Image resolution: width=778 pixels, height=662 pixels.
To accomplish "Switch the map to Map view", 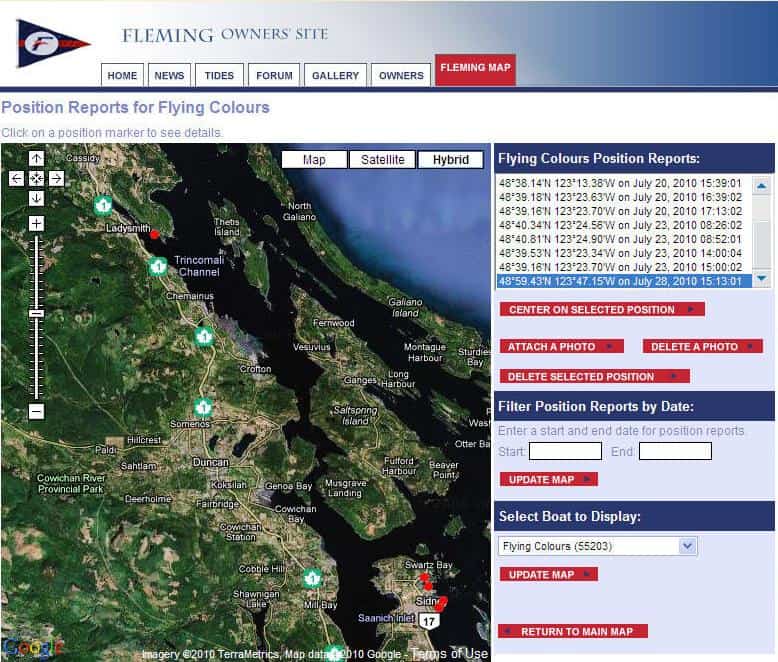I will pos(314,160).
